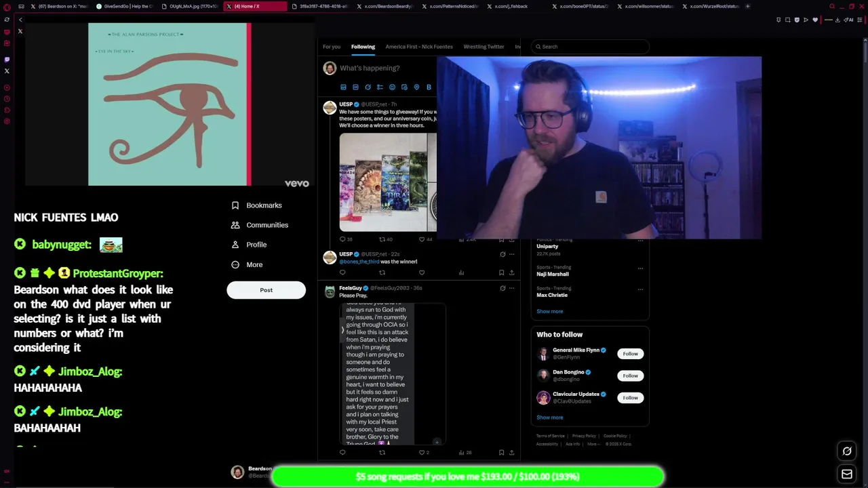This screenshot has width=868, height=488.
Task: Open Twitch icon in Opera sidebar
Action: tap(7, 60)
